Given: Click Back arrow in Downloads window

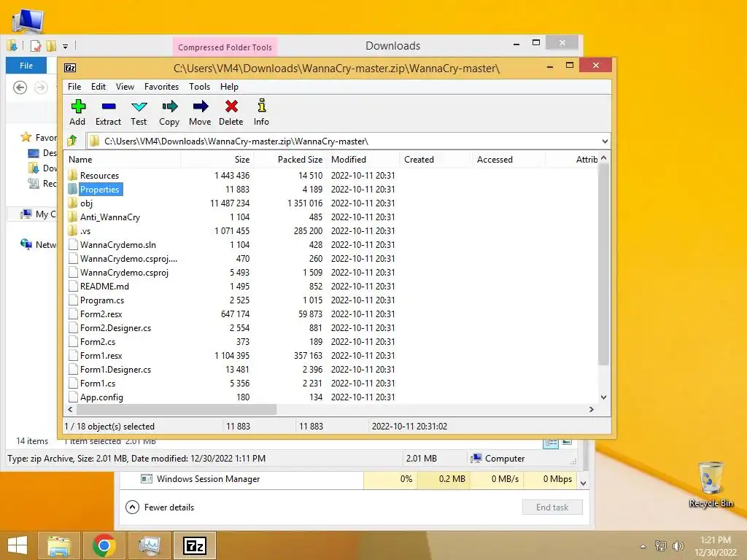Looking at the screenshot, I should click(x=20, y=87).
